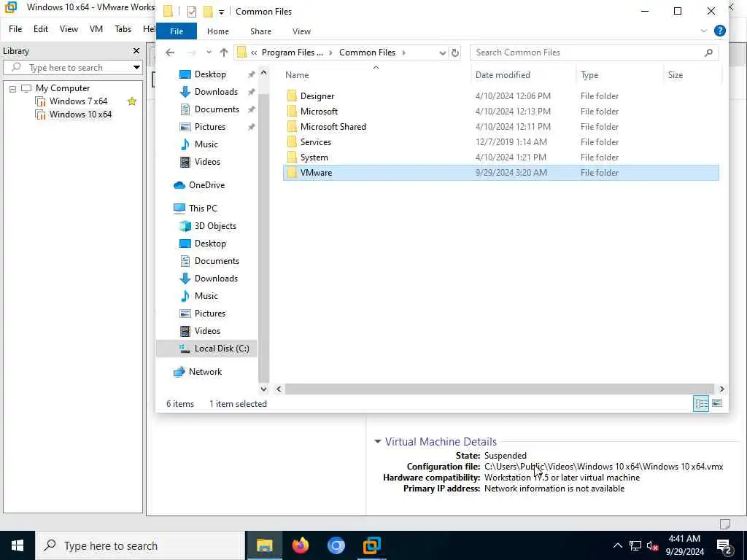The width and height of the screenshot is (747, 560).
Task: Click the file list scroll right arrow
Action: [721, 389]
